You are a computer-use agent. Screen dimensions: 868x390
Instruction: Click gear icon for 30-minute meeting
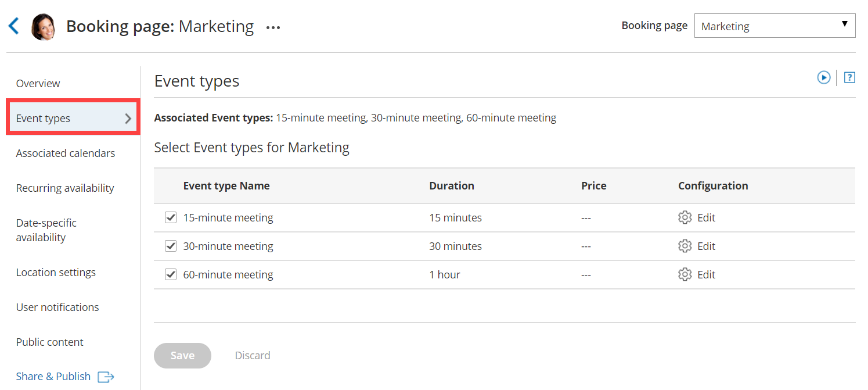685,246
